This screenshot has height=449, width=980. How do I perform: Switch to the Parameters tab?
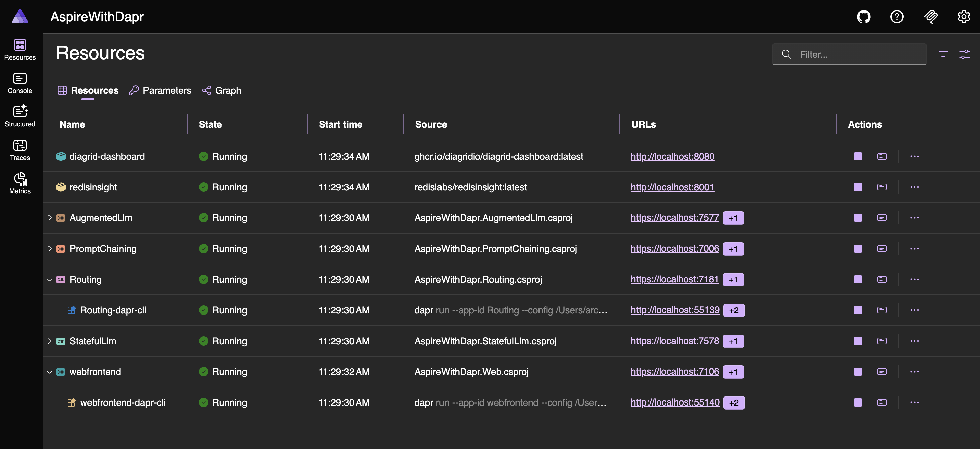click(160, 91)
